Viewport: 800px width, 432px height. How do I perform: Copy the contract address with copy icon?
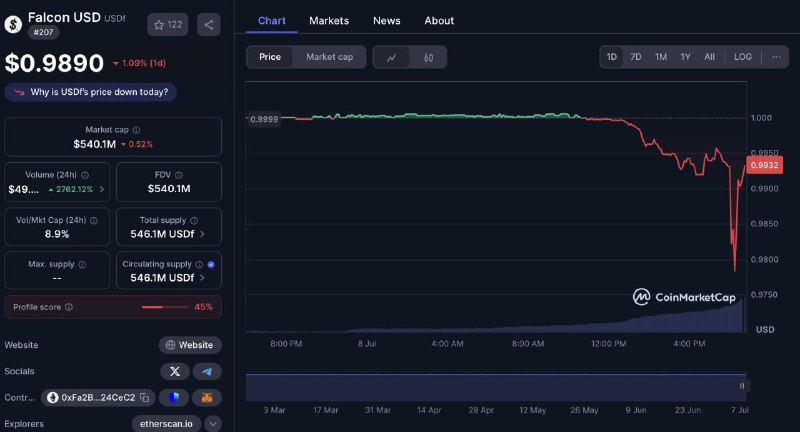tap(145, 397)
